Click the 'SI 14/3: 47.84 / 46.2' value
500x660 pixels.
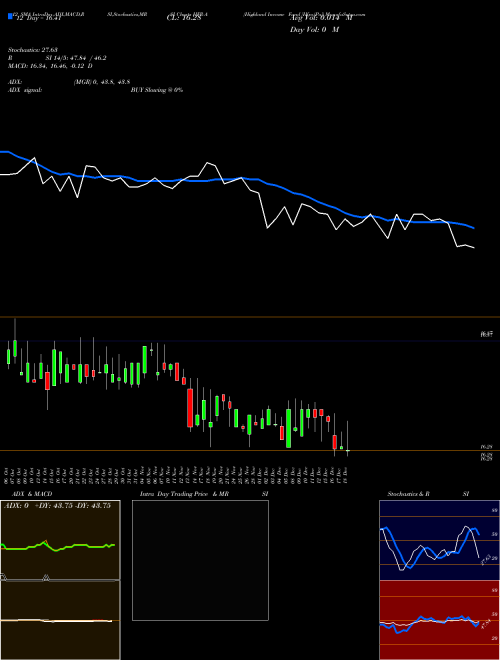(x=76, y=58)
